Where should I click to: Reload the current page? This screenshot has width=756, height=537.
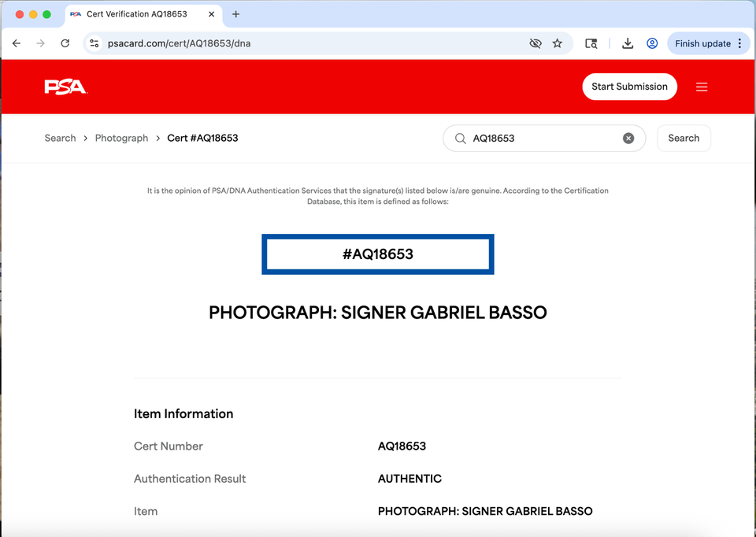pyautogui.click(x=65, y=43)
